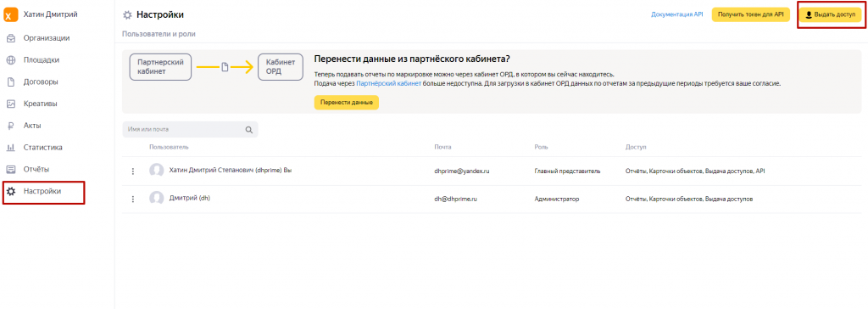
Task: Open three-dot menu for Дмитрий (dh)
Action: click(x=133, y=199)
